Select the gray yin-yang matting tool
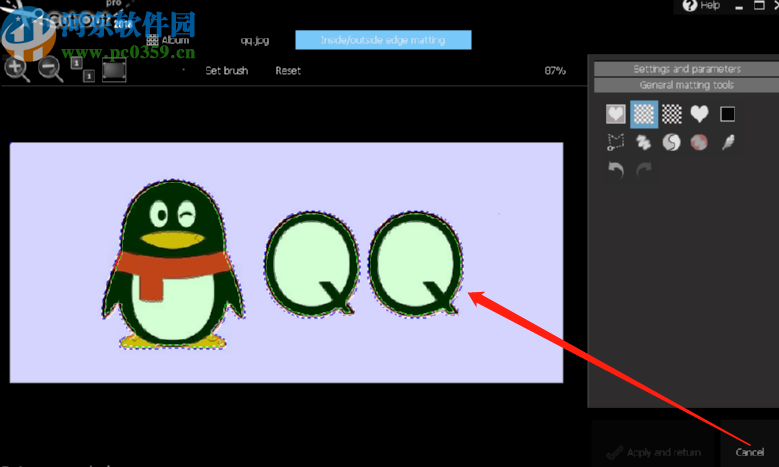Viewport: 779px width, 467px height. click(672, 142)
